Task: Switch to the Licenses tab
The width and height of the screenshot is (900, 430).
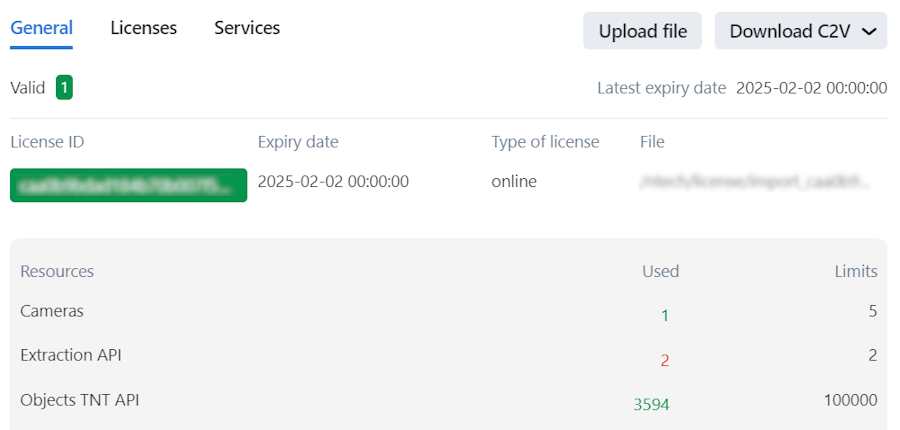Action: pos(143,28)
